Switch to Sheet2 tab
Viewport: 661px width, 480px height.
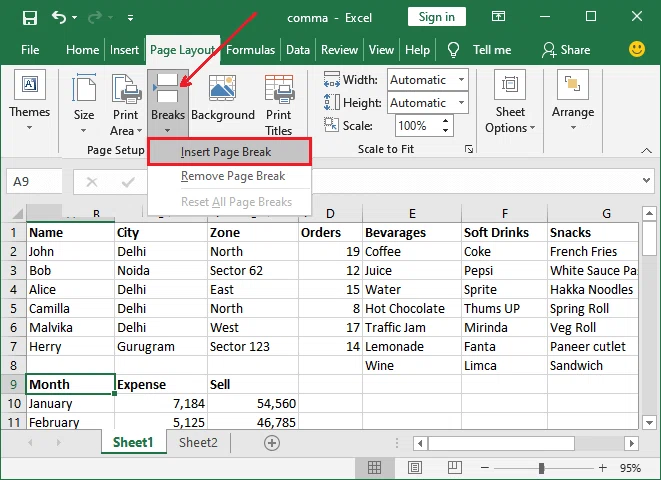pos(198,442)
